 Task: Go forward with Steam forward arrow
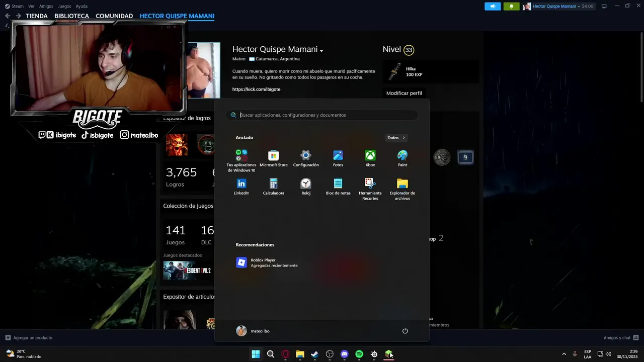18,16
